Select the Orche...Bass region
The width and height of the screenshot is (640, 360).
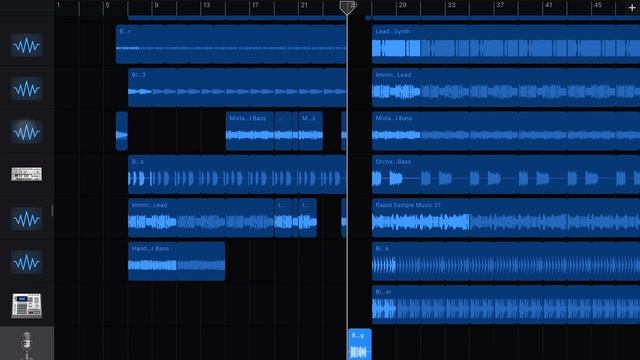pos(506,174)
